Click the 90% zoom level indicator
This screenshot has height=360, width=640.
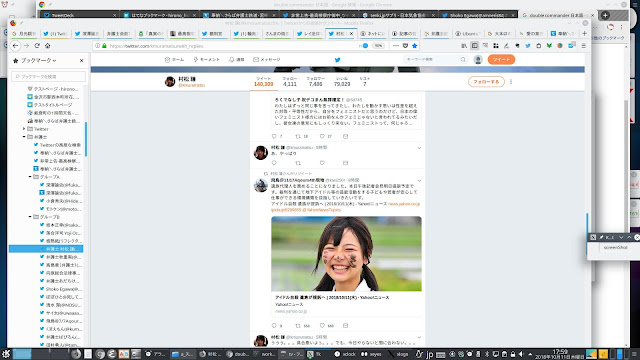click(378, 46)
